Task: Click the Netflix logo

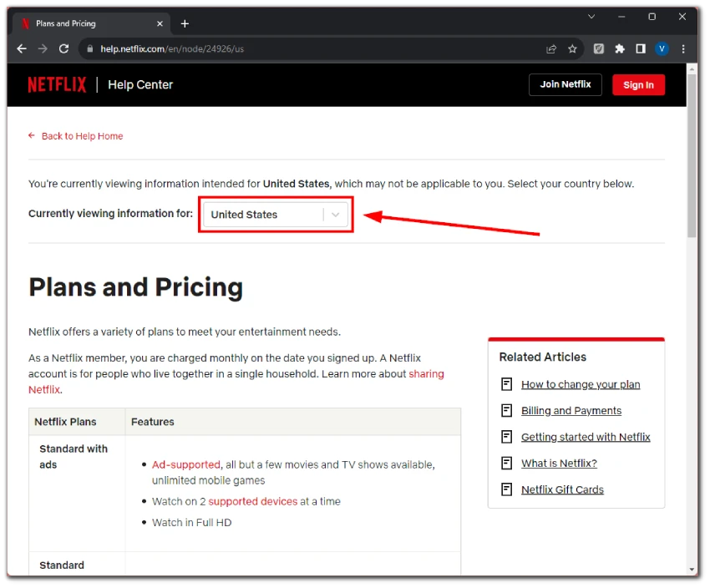Action: coord(57,84)
